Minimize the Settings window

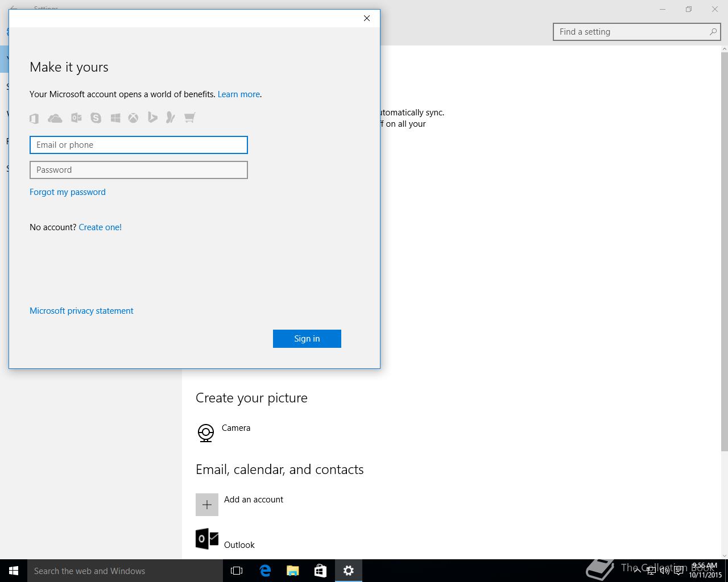(x=663, y=9)
